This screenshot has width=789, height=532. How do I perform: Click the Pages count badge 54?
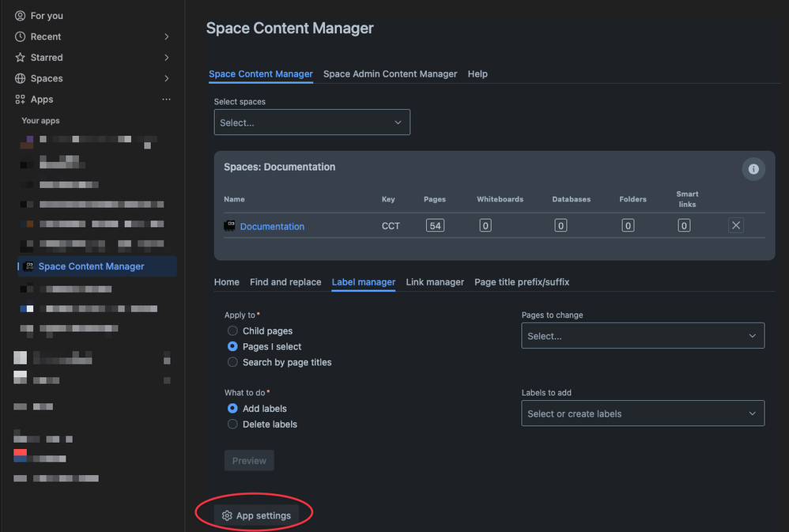coord(434,226)
